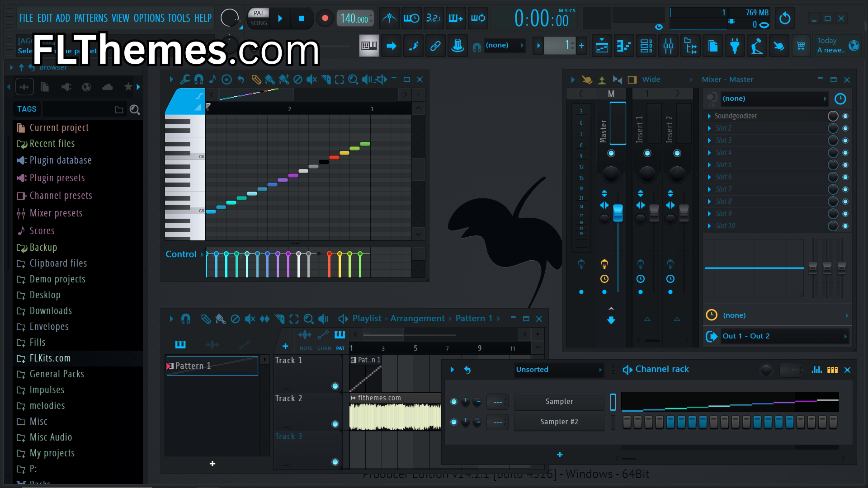
Task: Expand the Soundgoodizer slot arrow
Action: tap(709, 116)
